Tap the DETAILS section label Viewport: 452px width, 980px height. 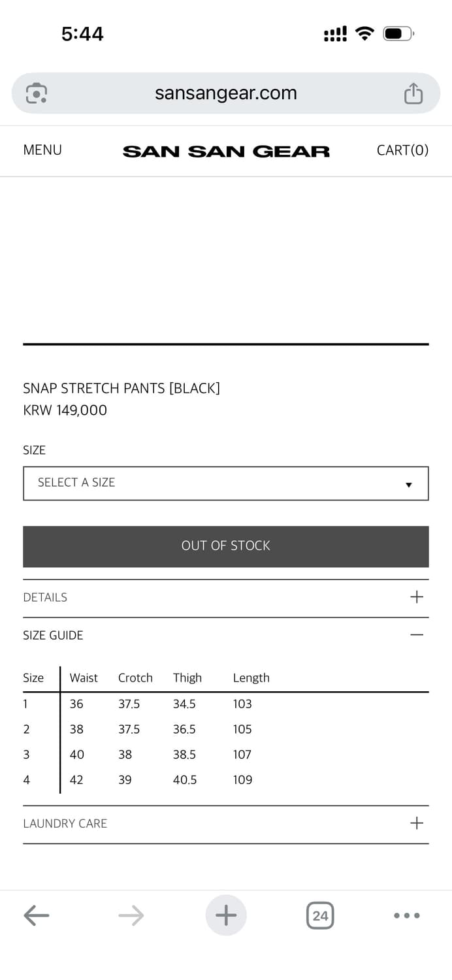coord(45,597)
